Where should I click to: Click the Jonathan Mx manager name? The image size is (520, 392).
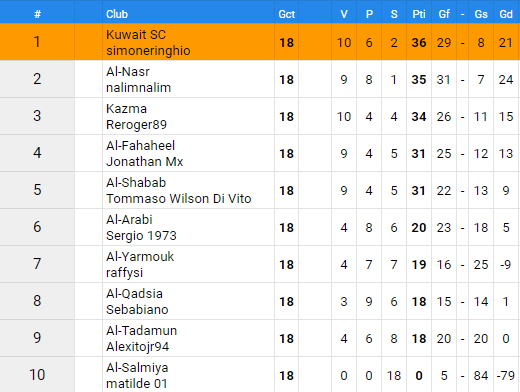(x=145, y=162)
